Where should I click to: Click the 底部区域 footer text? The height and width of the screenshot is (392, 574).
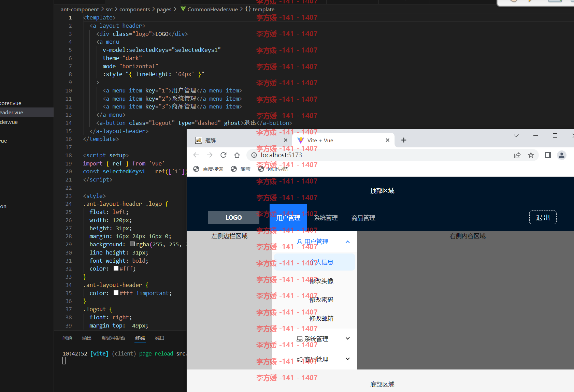[382, 384]
